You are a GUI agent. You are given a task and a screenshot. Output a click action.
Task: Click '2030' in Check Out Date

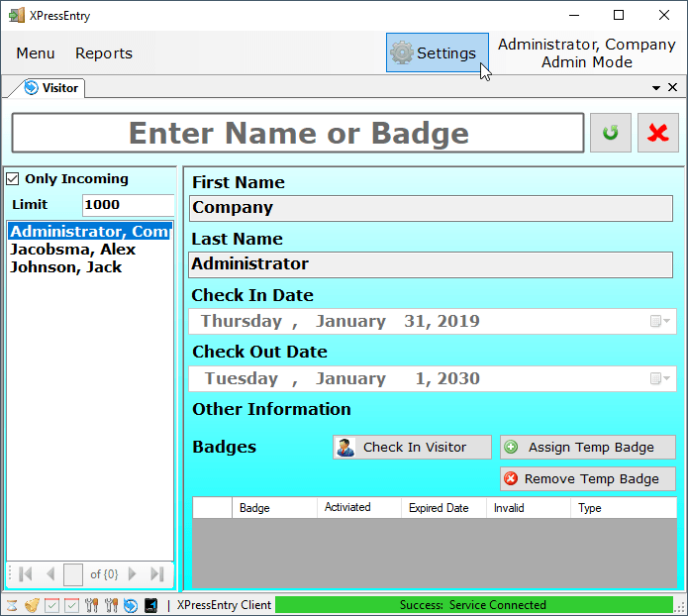click(458, 378)
